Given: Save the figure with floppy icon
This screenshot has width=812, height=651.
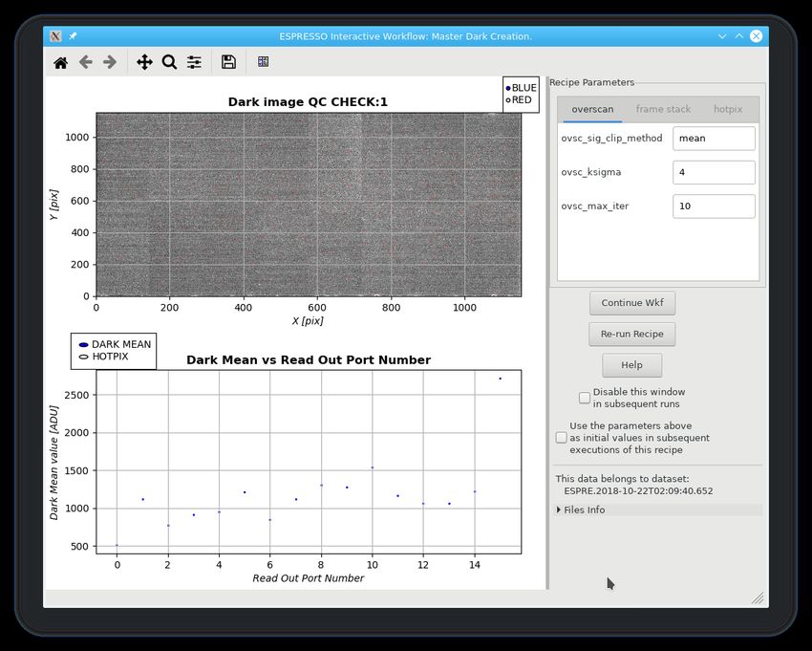Looking at the screenshot, I should click(228, 62).
